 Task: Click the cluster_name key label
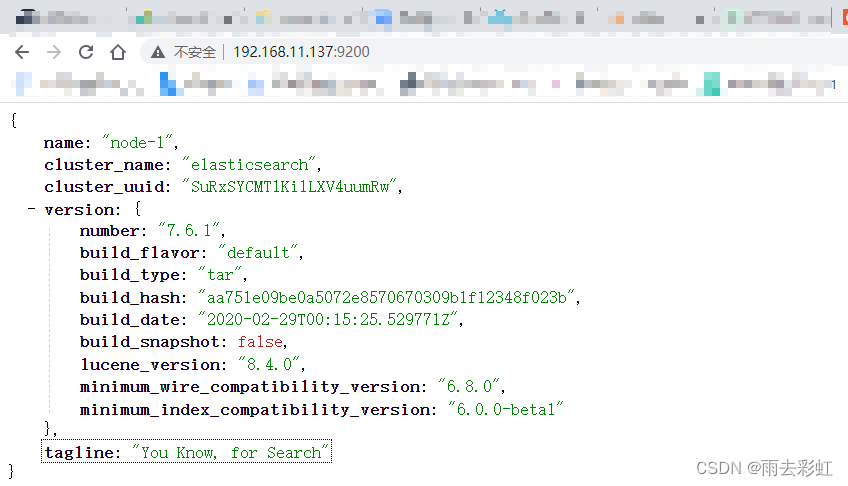click(104, 165)
